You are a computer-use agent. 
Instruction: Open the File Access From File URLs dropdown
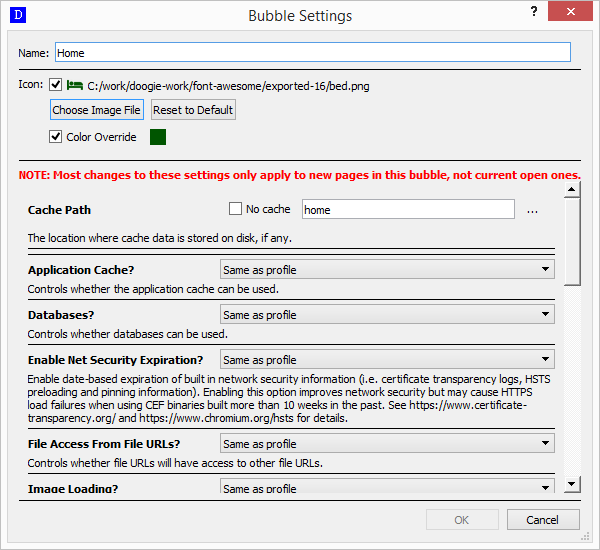(387, 444)
